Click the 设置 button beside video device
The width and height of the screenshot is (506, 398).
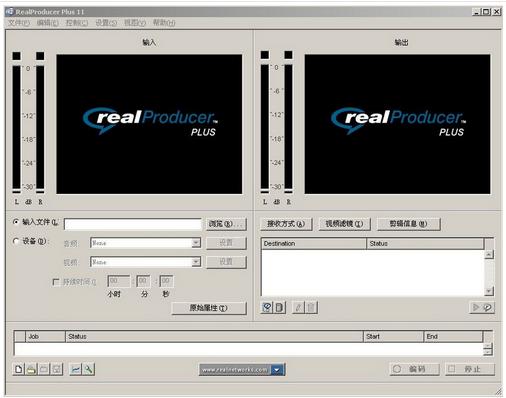click(226, 262)
